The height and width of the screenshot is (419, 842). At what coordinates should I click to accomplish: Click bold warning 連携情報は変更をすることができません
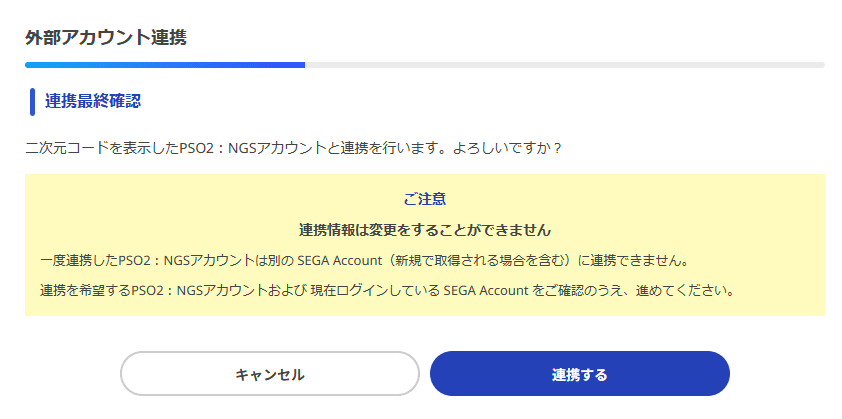coord(425,230)
